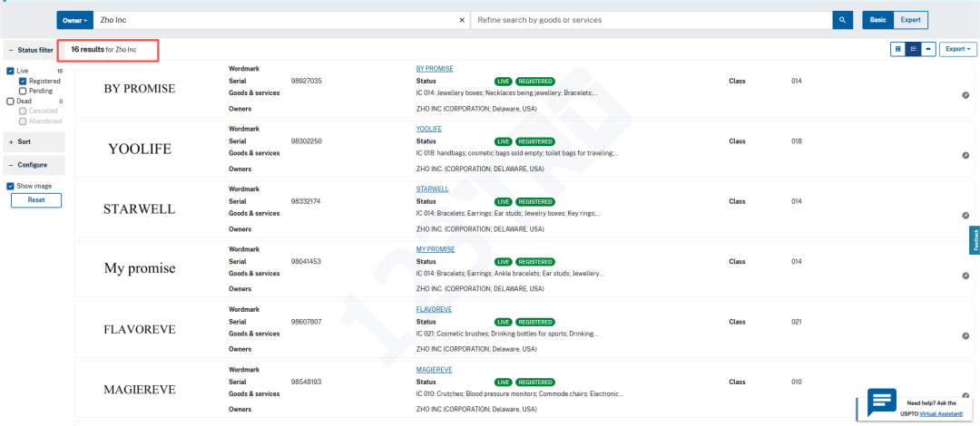Screen dimensions: 980x426
Task: Open the STARWELL trademark link
Action: 432,189
